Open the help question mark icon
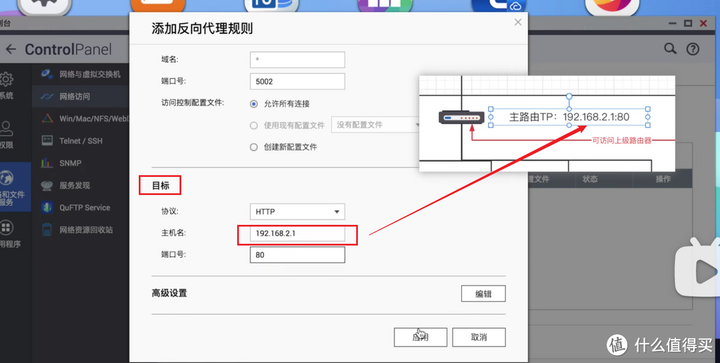The image size is (720, 363). point(692,49)
